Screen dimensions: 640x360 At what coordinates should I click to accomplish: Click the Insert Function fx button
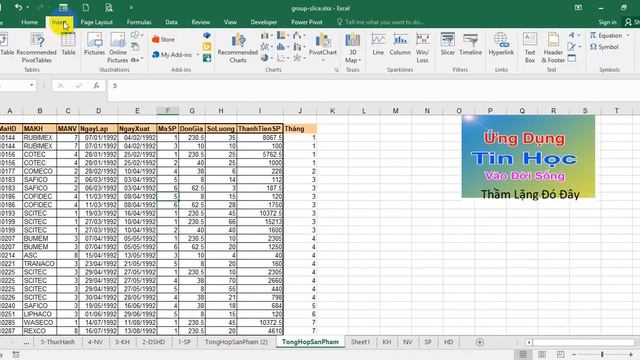96,86
